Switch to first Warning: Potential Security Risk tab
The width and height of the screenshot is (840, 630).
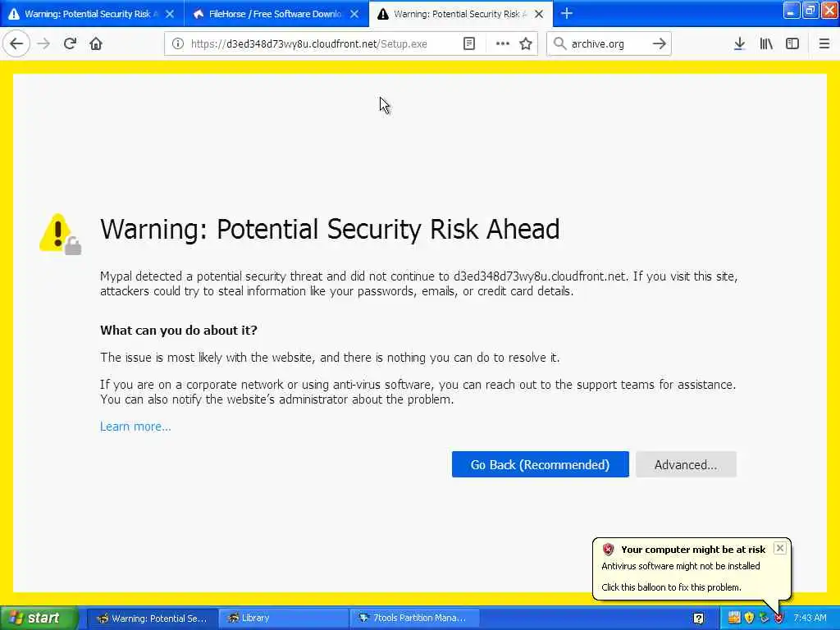[x=87, y=14]
